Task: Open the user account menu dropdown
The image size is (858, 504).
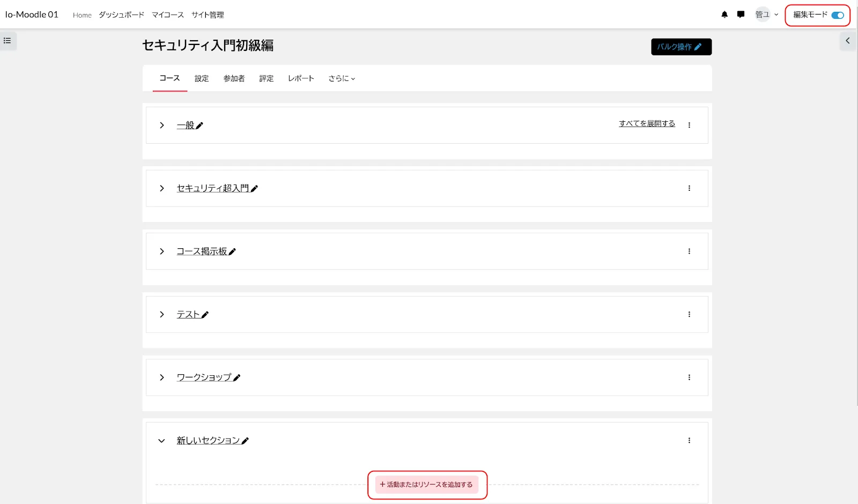Action: 767,15
